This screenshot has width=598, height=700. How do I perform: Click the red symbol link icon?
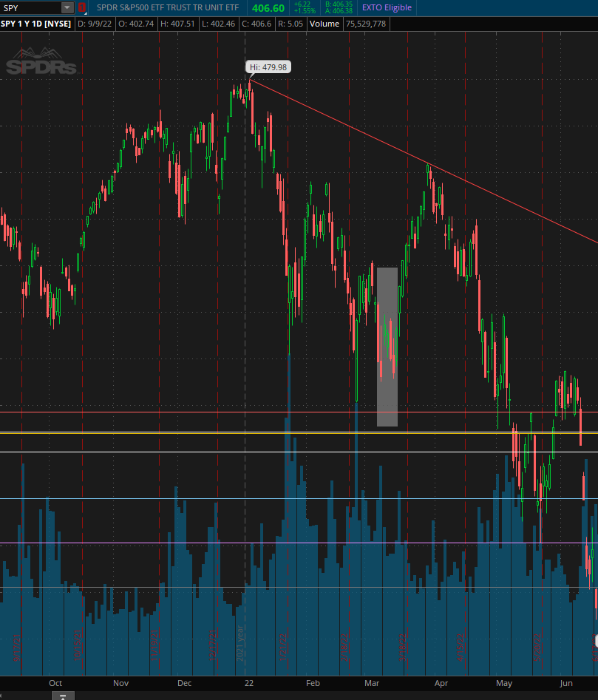coord(81,7)
